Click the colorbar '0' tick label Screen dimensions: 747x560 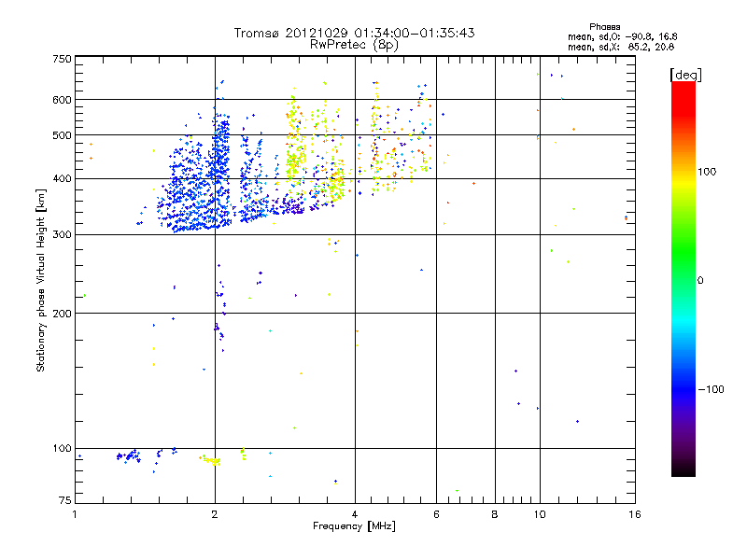tap(700, 281)
